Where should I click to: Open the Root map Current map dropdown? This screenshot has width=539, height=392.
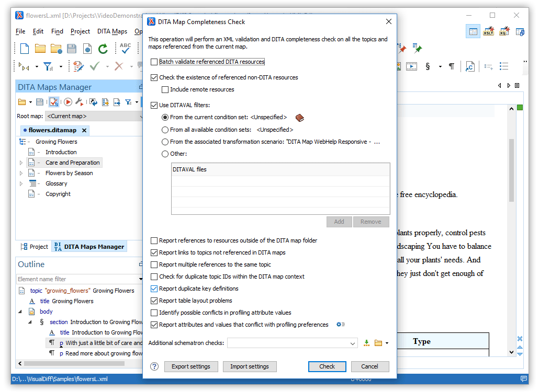pyautogui.click(x=94, y=117)
